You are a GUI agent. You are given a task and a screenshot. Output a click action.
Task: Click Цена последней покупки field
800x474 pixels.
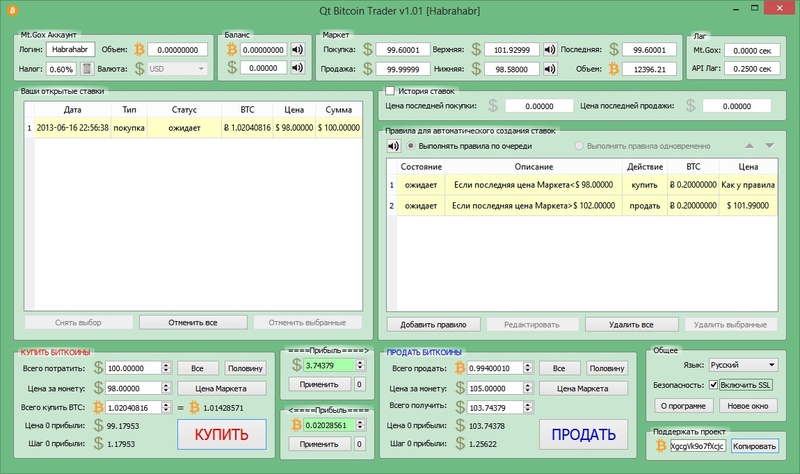pos(539,106)
